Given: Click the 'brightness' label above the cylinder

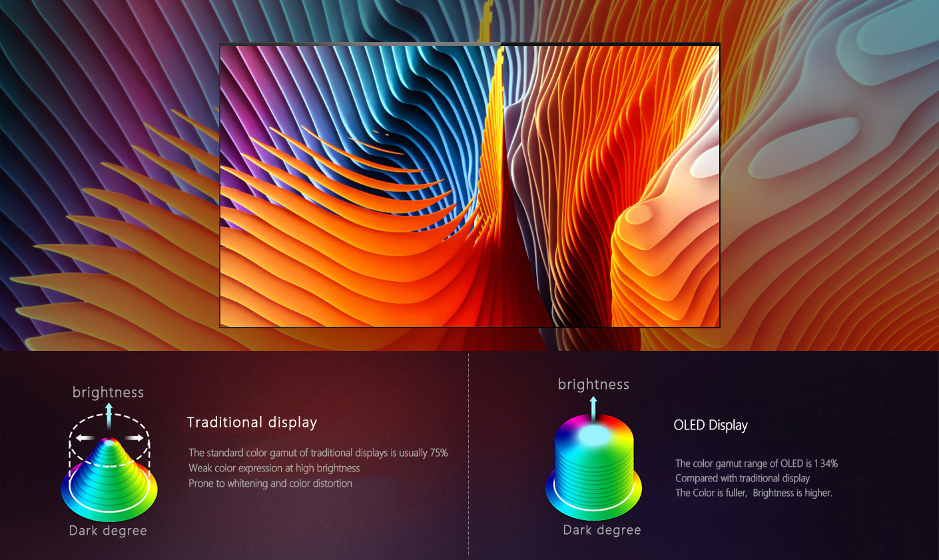Looking at the screenshot, I should click(593, 384).
